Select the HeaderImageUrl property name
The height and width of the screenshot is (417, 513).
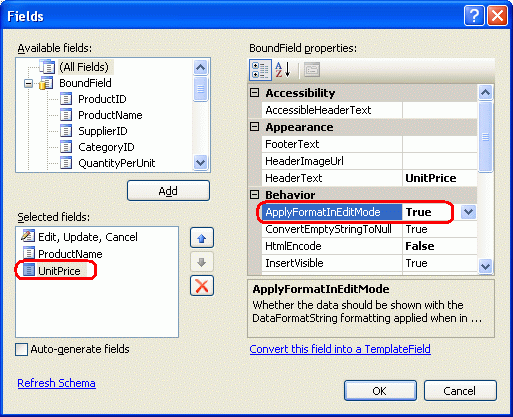pyautogui.click(x=332, y=161)
